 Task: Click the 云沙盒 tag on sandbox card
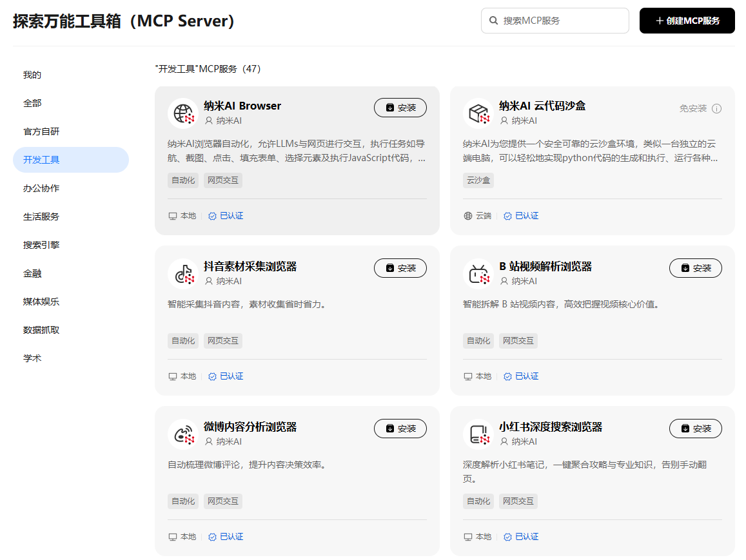point(478,180)
